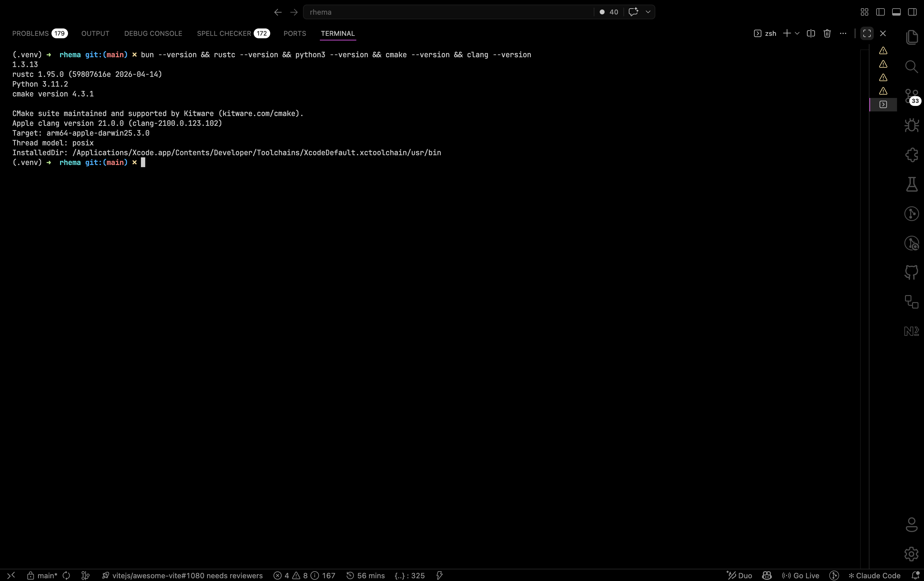Screen dimensions: 924x581
Task: Switch to the PROBLEMS tab
Action: point(40,33)
